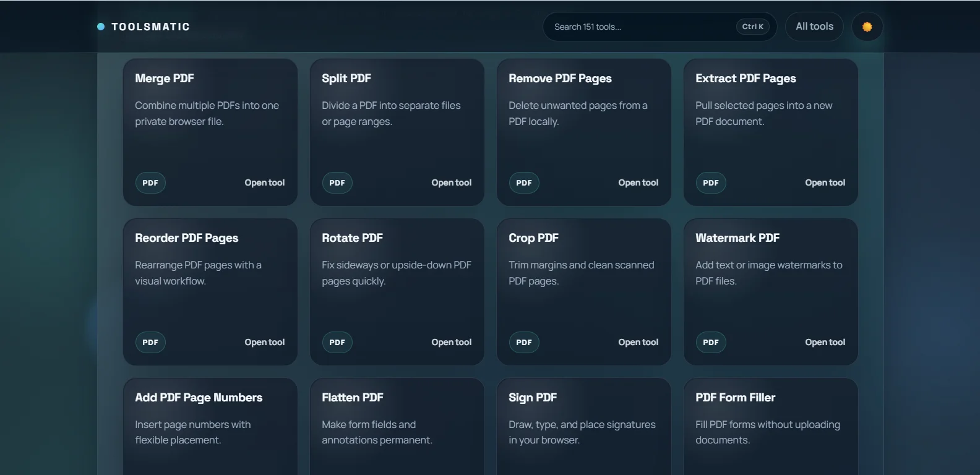Select the Remove PDF Pages title
The height and width of the screenshot is (475, 980).
point(560,79)
